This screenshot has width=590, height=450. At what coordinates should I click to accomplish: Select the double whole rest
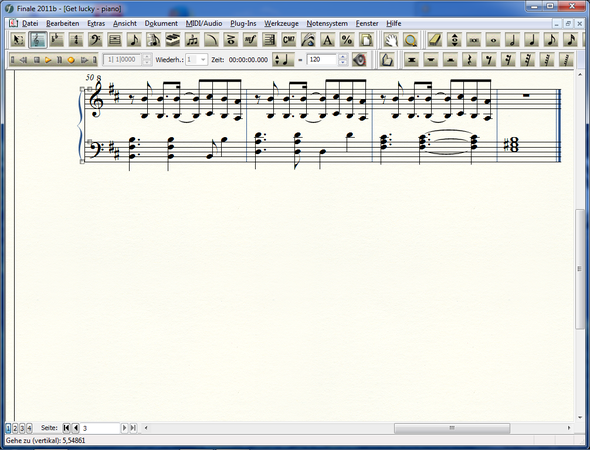point(412,60)
